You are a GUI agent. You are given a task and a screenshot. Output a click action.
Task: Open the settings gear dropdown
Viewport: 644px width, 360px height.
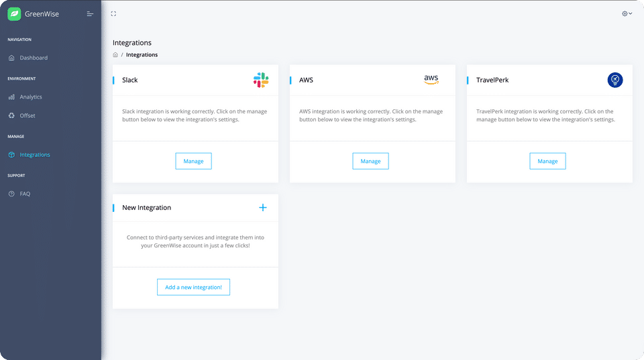627,13
